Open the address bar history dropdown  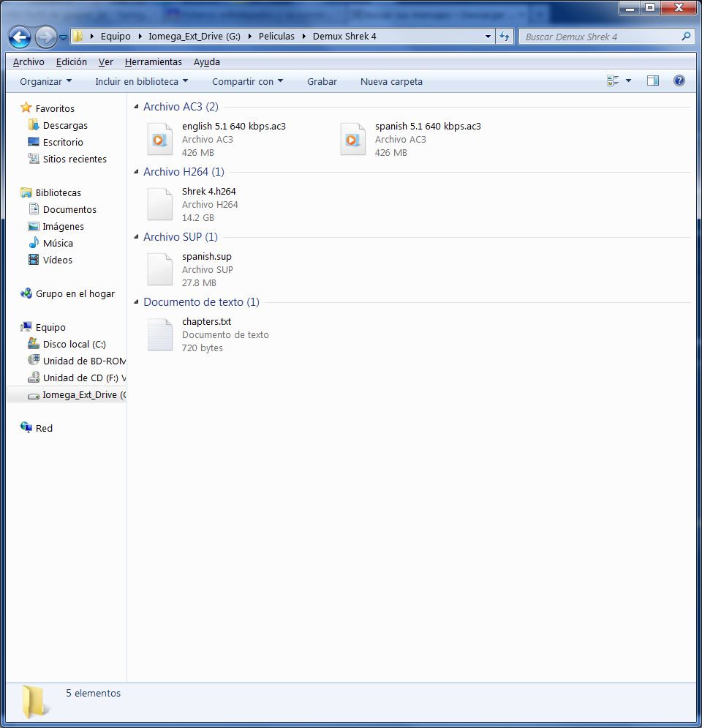click(488, 36)
